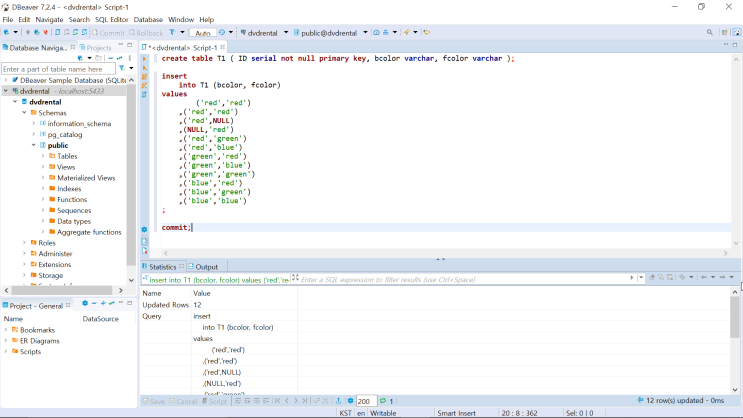Screen dimensions: 743x418
Task: Open the active database dvdrental dropdown
Action: (286, 33)
